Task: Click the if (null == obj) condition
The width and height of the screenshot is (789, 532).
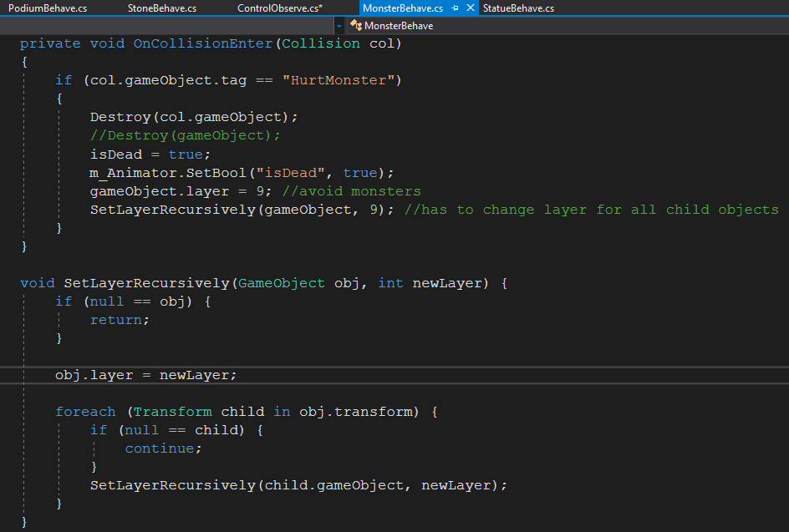Action: click(124, 301)
